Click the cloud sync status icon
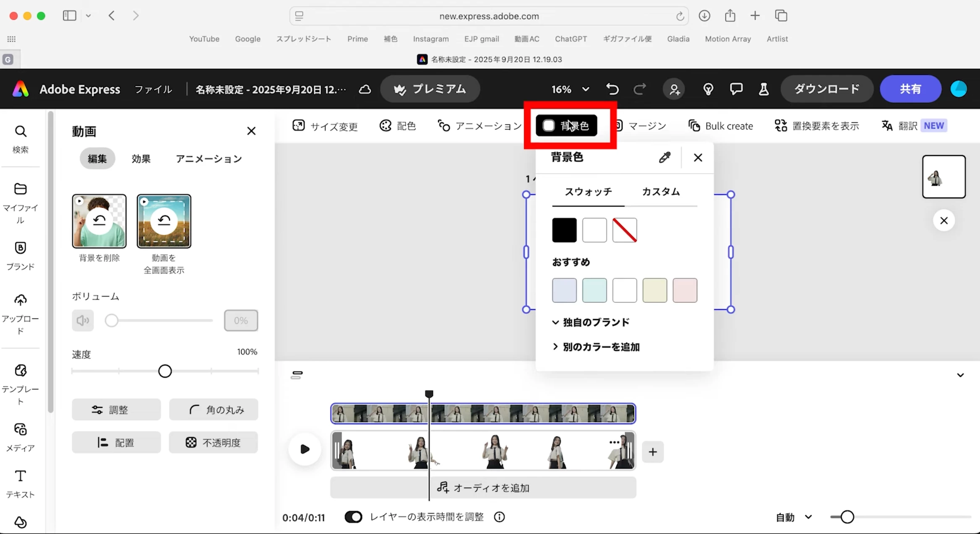980x534 pixels. point(365,89)
